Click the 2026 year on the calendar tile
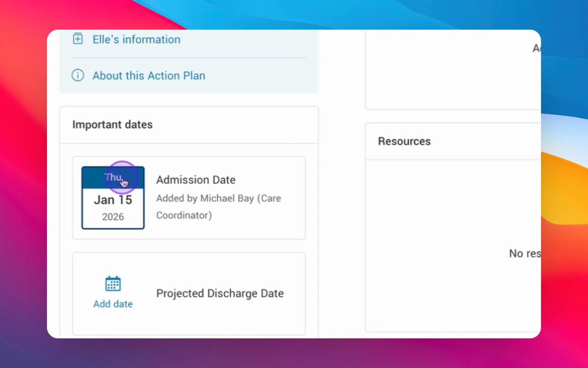 point(113,217)
